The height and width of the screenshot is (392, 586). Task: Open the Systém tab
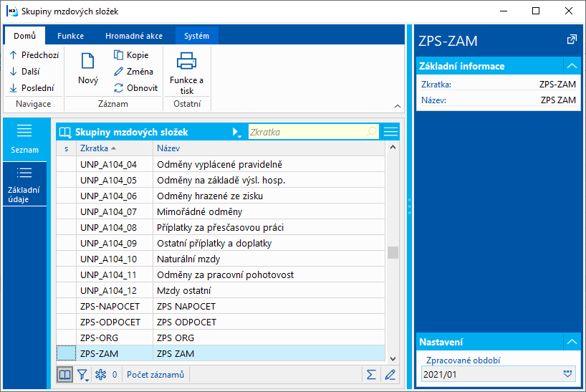tap(196, 36)
